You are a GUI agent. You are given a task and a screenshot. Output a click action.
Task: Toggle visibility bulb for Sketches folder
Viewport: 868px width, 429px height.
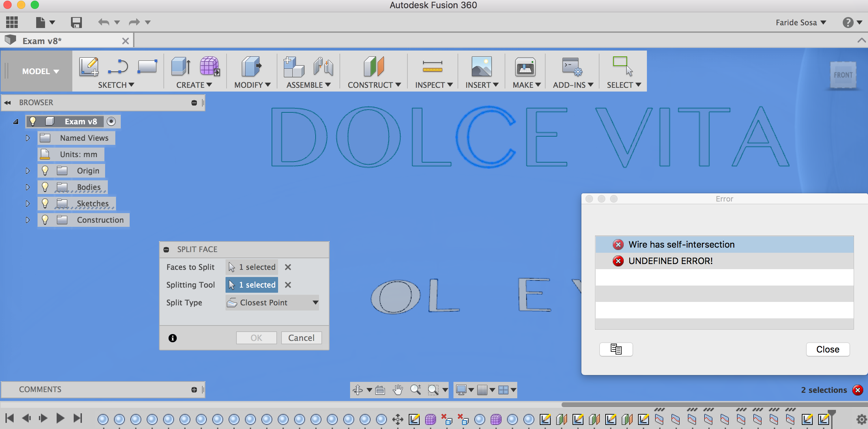(x=45, y=203)
